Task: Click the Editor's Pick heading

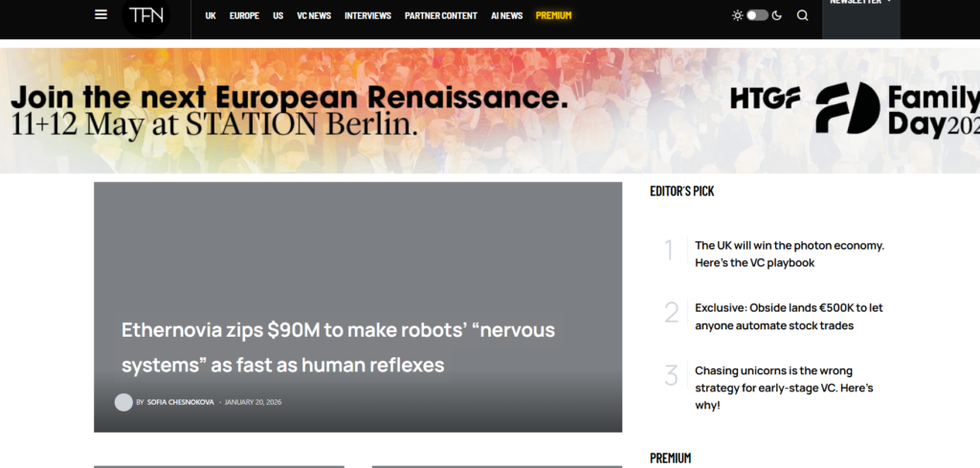Action: [x=681, y=191]
